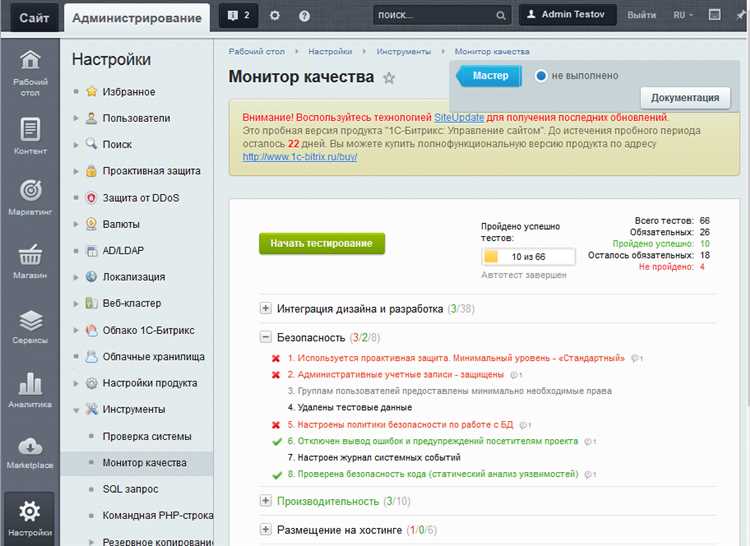Screen dimensions: 750x546
Task: Open the Валюты menu item
Action: pos(121,224)
